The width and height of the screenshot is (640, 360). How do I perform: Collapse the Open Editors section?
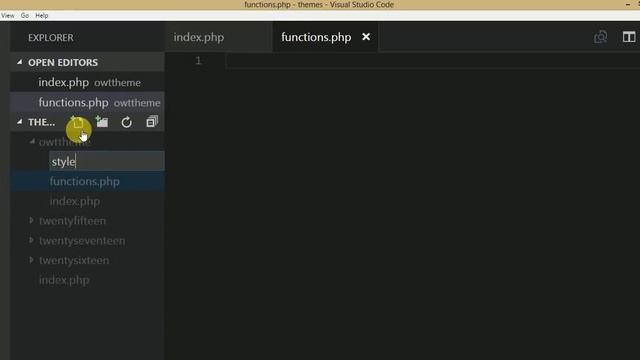[x=20, y=62]
